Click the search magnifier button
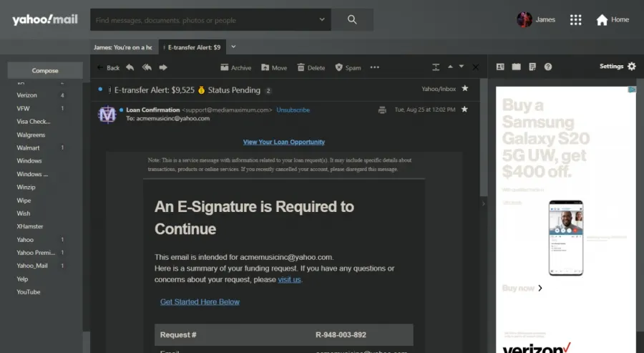644x353 pixels. click(352, 20)
